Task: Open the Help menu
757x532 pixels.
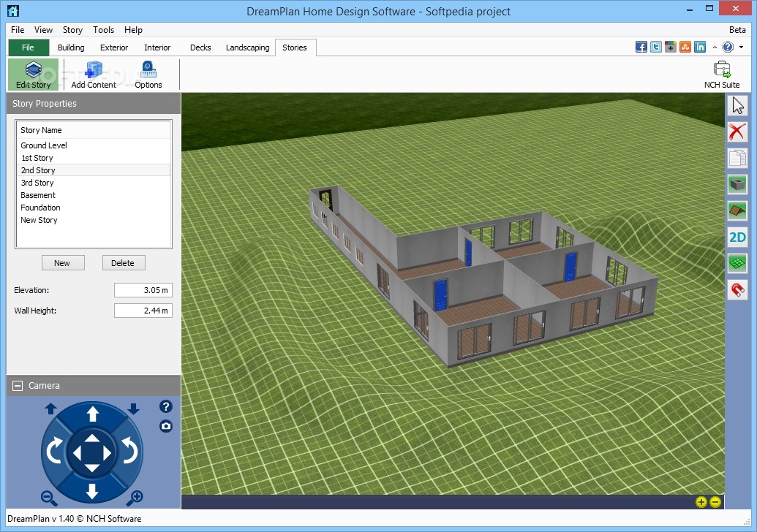Action: 133,30
